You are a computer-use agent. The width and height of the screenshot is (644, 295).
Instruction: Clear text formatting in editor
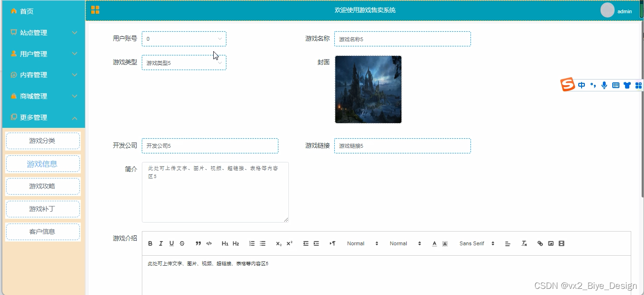[524, 243]
